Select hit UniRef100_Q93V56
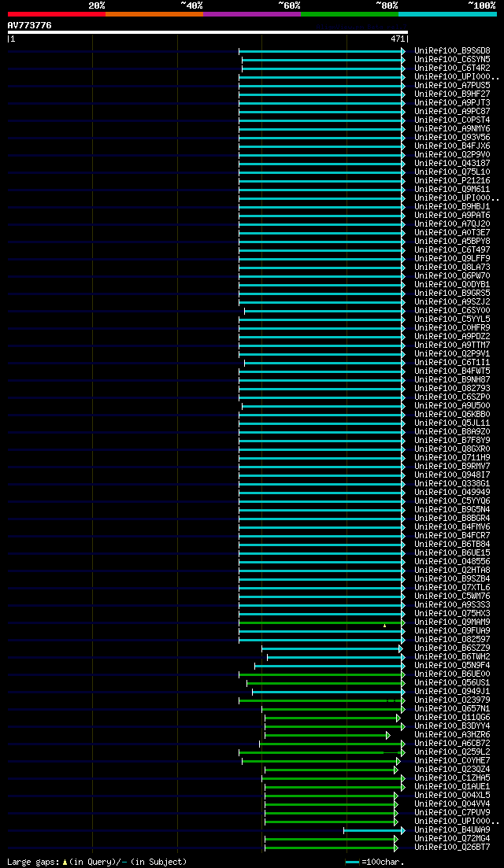Screen dimensions: 504x868 (x=452, y=137)
